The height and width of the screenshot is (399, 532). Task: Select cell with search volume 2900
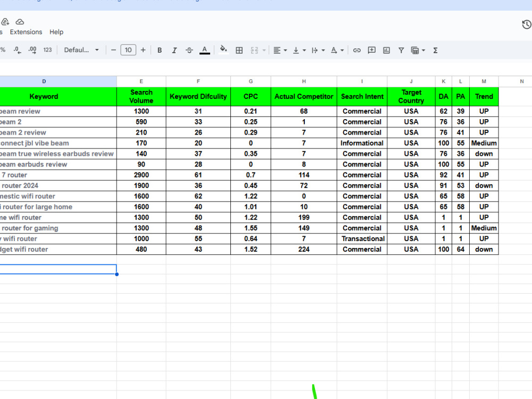(x=141, y=175)
